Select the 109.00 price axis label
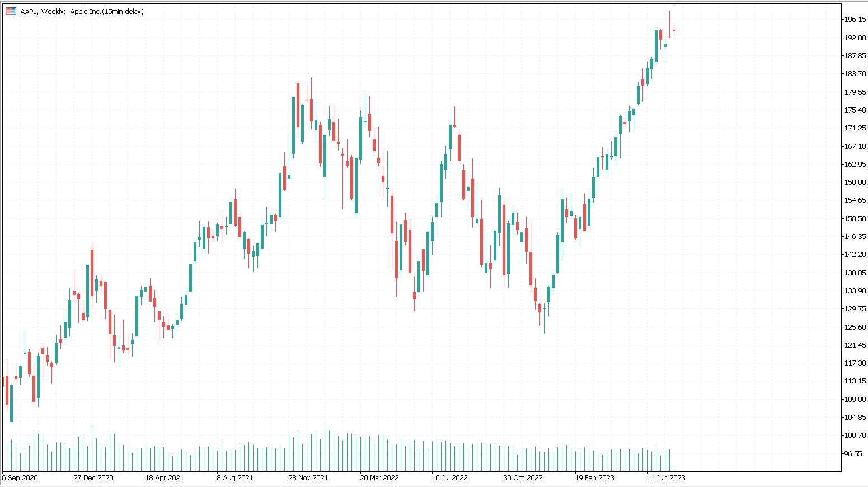 [855, 400]
